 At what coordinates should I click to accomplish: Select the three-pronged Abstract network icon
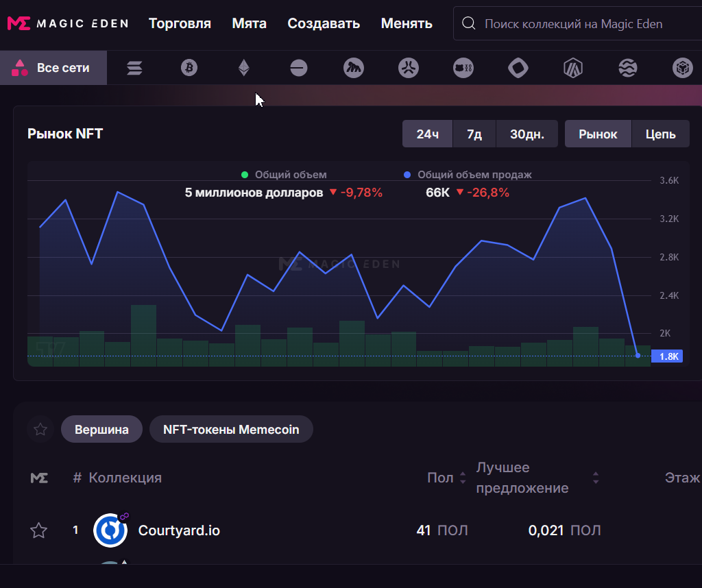pyautogui.click(x=409, y=68)
